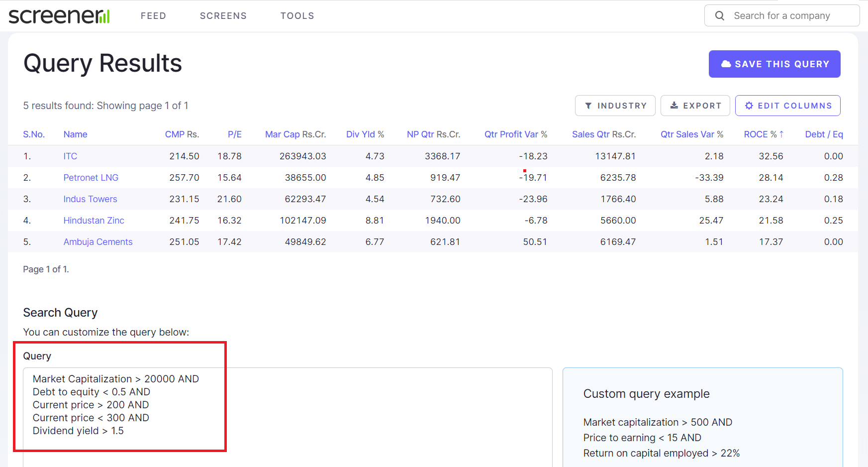Click Hindustan Zinc market cap 102147.09

pyautogui.click(x=303, y=221)
